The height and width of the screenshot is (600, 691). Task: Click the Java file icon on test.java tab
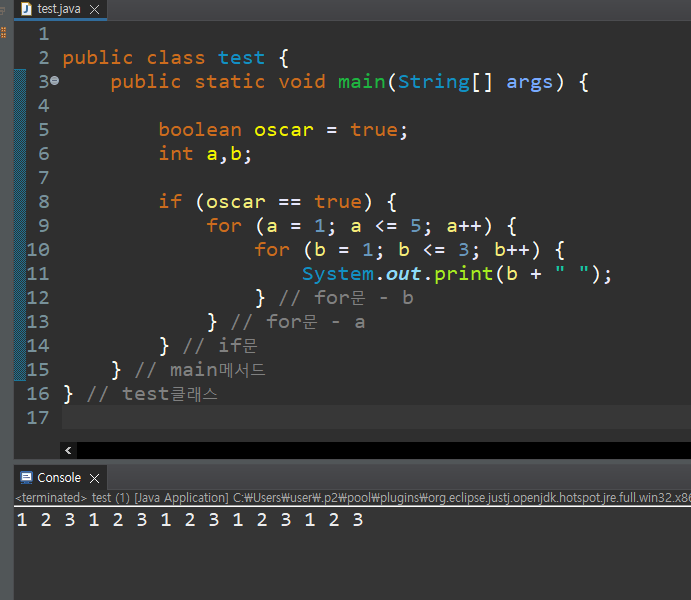point(27,9)
